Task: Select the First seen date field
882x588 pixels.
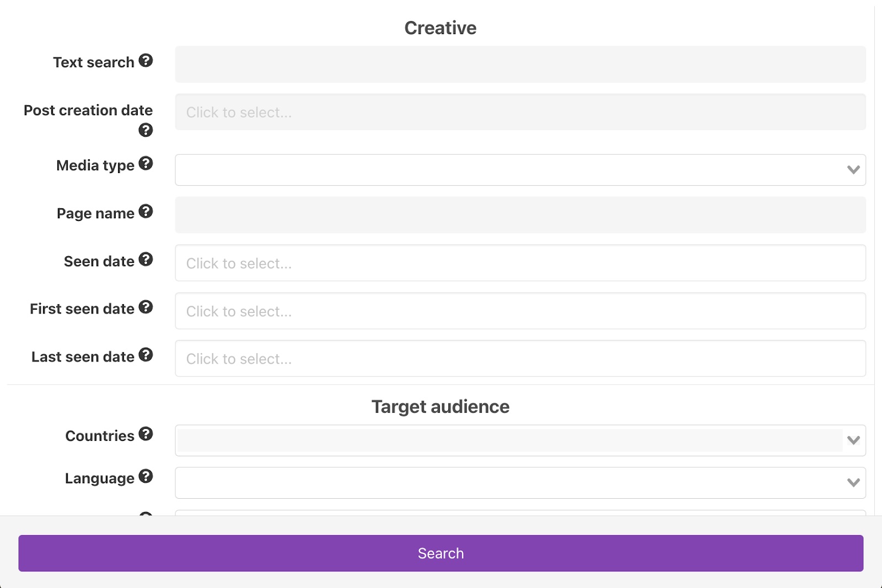Action: (x=520, y=311)
